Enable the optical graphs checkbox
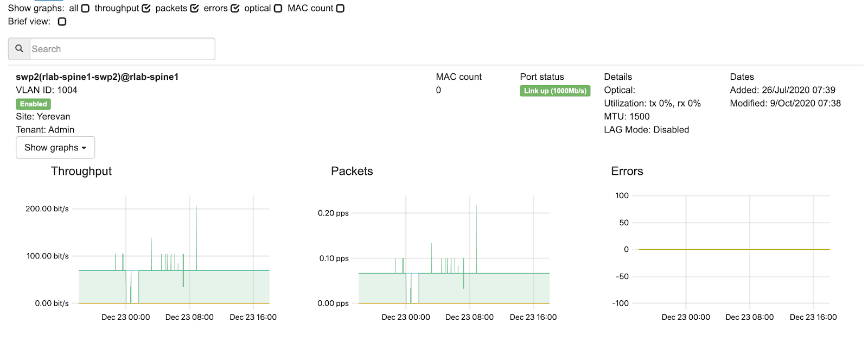868x341 pixels. pyautogui.click(x=278, y=8)
